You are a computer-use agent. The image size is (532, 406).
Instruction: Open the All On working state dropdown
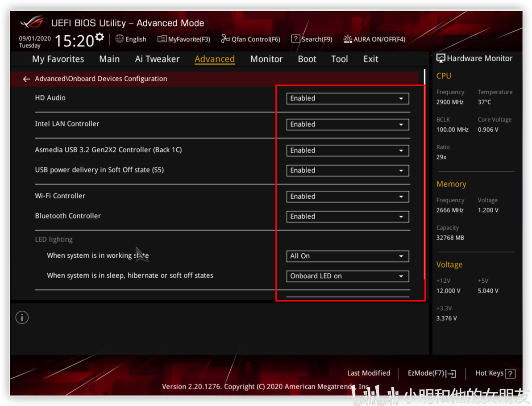click(x=347, y=256)
